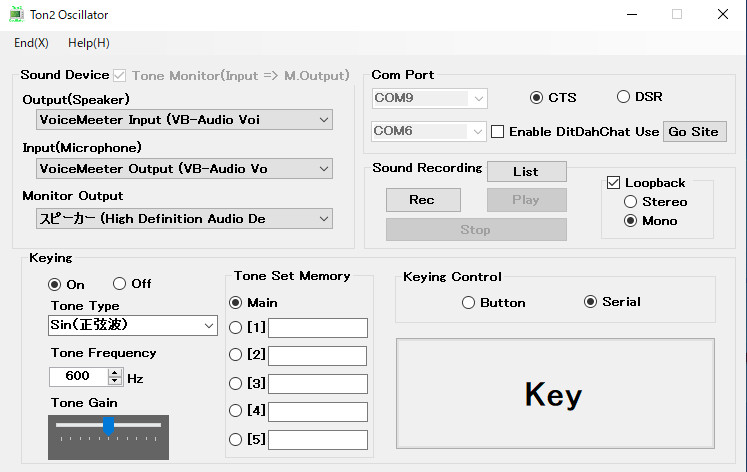Viewport: 747px width, 472px height.
Task: Expand the Tone Type Sin dropdown
Action: click(x=133, y=325)
